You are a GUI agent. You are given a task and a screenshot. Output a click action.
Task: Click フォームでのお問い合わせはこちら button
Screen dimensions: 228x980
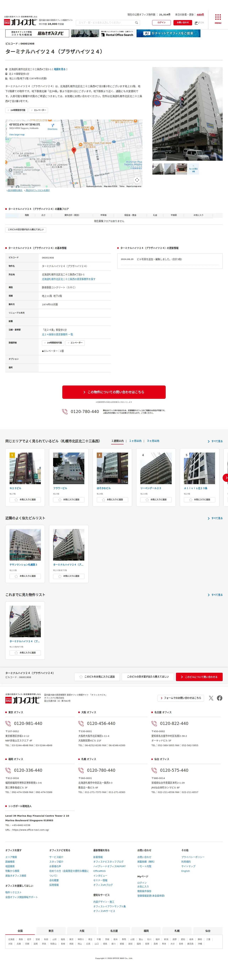click(181, 698)
